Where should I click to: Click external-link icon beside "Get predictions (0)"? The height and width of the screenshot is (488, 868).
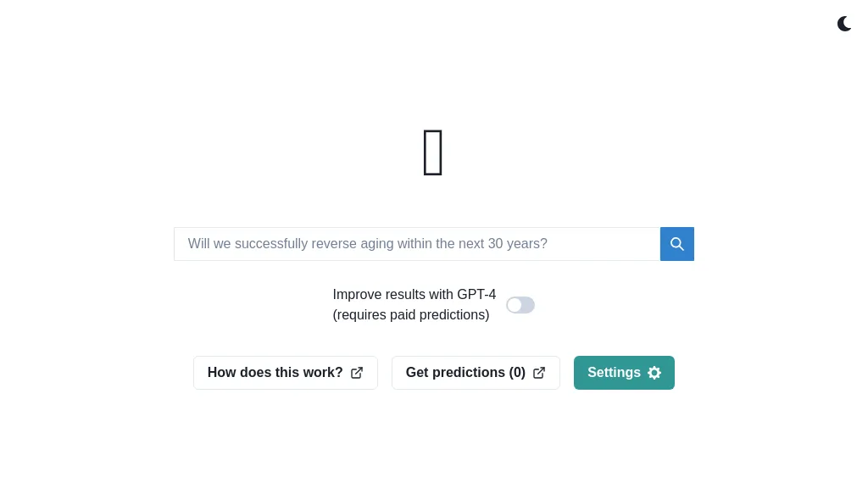[539, 373]
